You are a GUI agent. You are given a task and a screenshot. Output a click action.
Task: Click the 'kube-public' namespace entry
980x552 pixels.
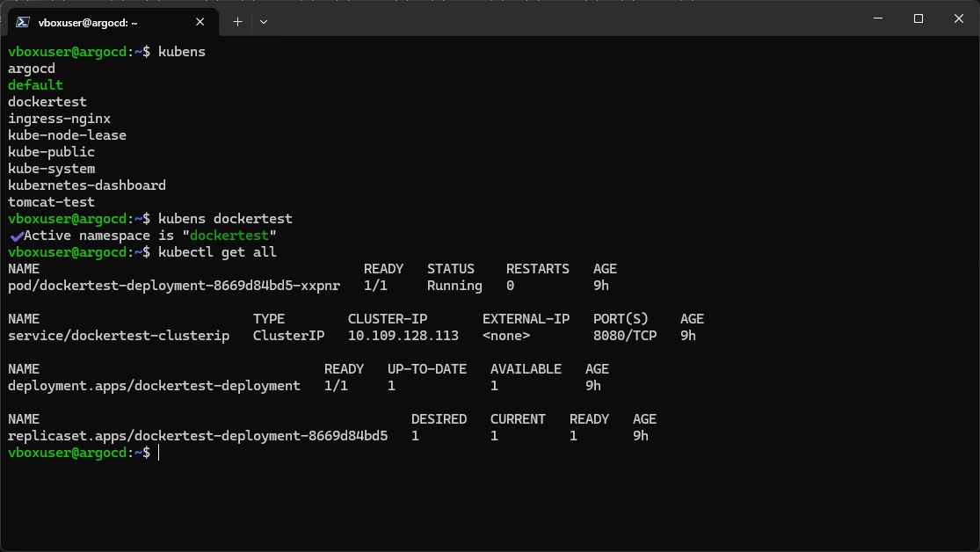(51, 152)
